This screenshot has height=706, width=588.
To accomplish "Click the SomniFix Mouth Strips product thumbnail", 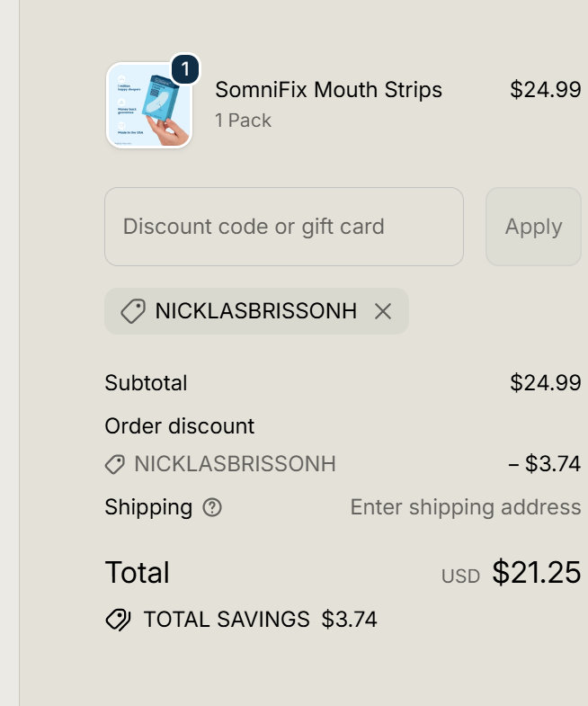I will pyautogui.click(x=149, y=106).
